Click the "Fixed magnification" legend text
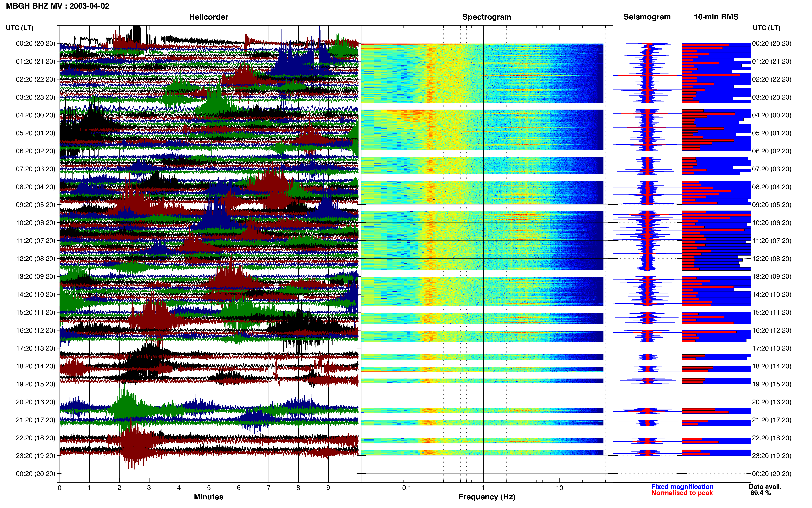The height and width of the screenshot is (508, 812). pyautogui.click(x=682, y=486)
